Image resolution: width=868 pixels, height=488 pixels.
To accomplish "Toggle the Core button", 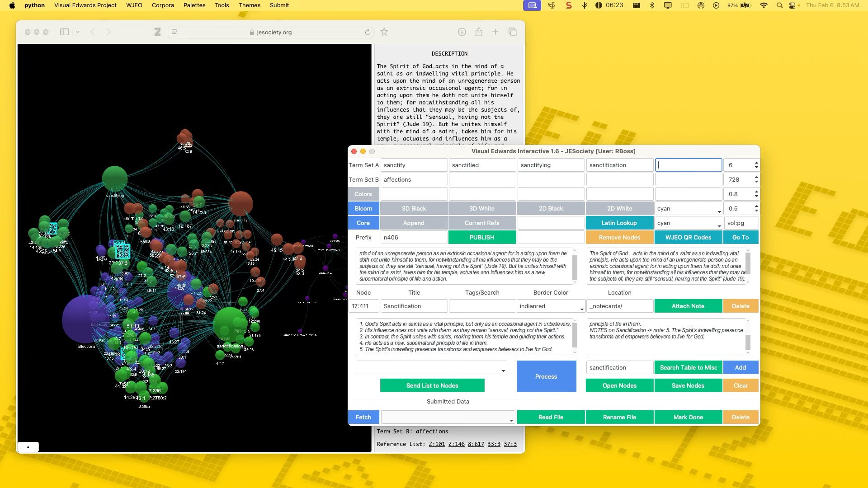I will 363,223.
